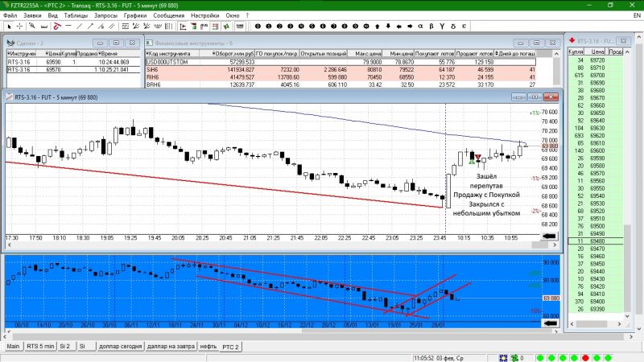The width and height of the screenshot is (644, 362).
Task: Click the 69700 price row in order book
Action: [x=596, y=75]
